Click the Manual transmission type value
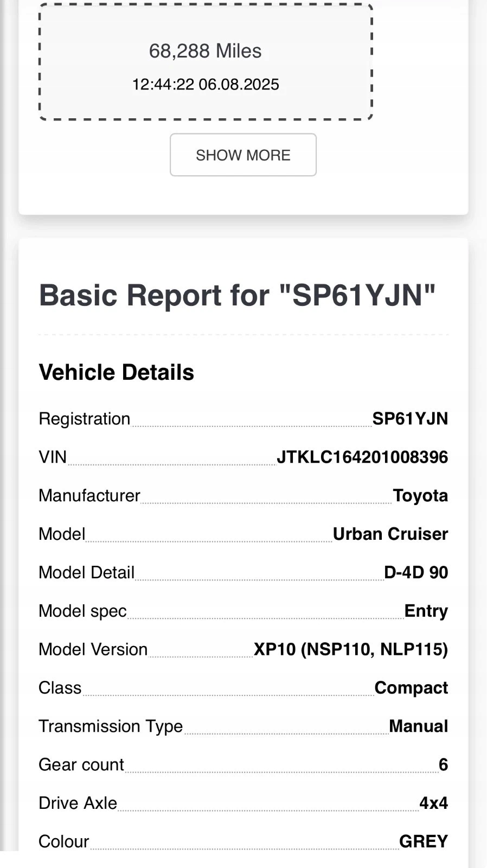Screen dimensions: 487x868 [419, 726]
